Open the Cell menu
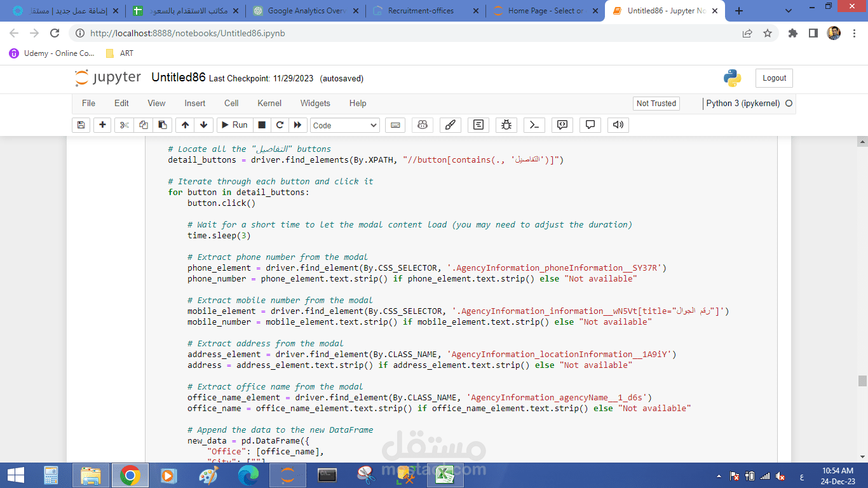The height and width of the screenshot is (488, 868). [231, 103]
